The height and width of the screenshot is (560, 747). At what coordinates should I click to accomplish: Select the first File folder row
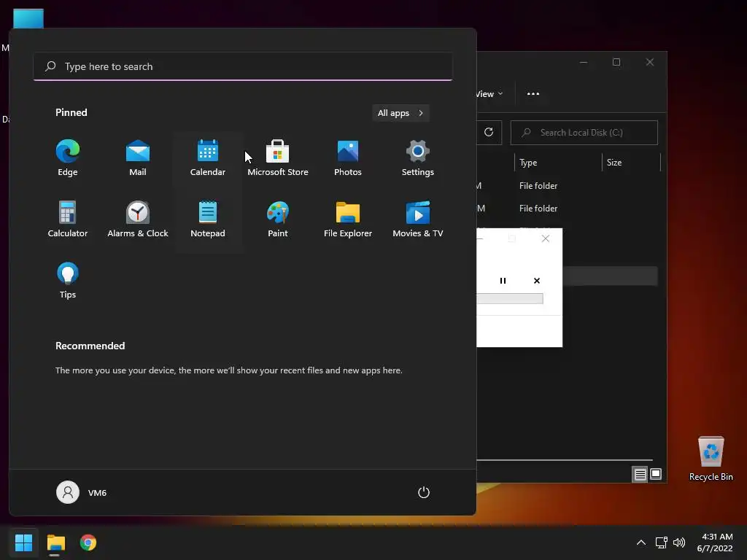point(567,186)
